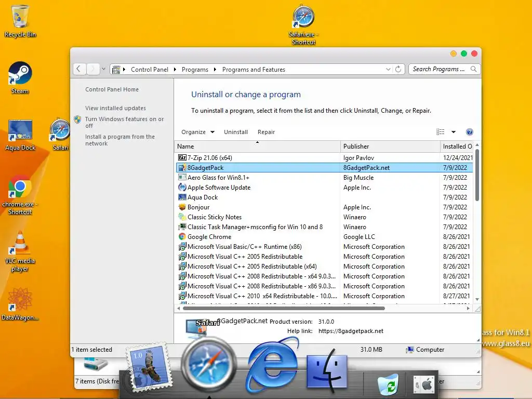Expand the address bar history dropdown
Screen dimensions: 532x399
(x=388, y=69)
